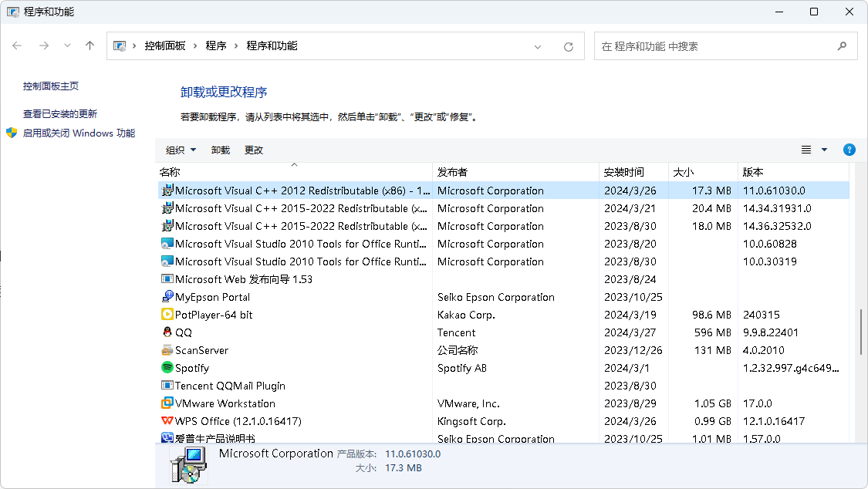Viewport: 868px width, 489px height.
Task: Open 启用或关闭 Windows 功能 link
Action: (x=79, y=133)
